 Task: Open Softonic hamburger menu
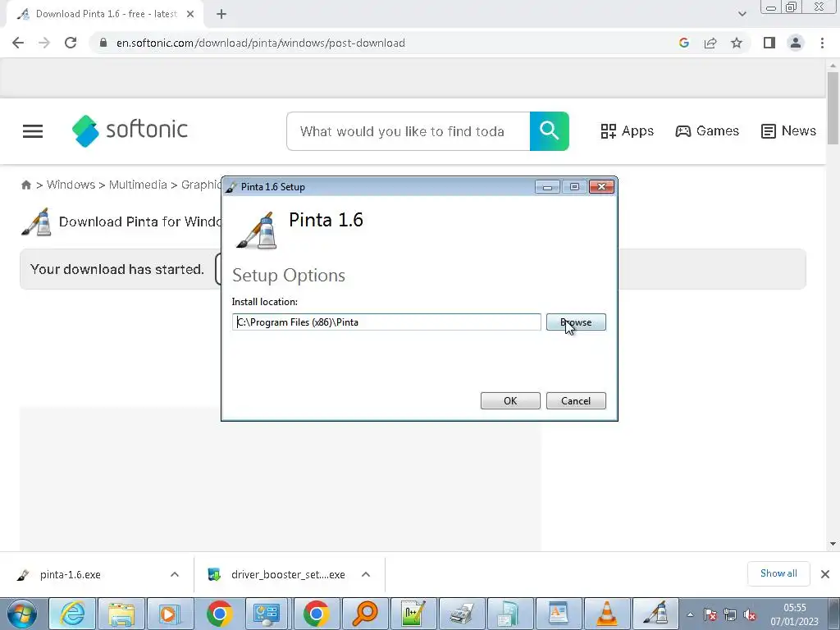coord(33,131)
